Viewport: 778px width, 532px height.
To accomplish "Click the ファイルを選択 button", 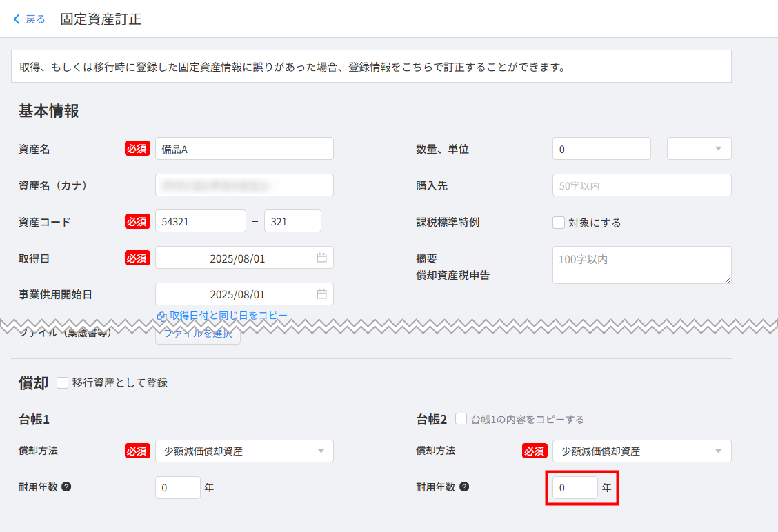I will [199, 335].
